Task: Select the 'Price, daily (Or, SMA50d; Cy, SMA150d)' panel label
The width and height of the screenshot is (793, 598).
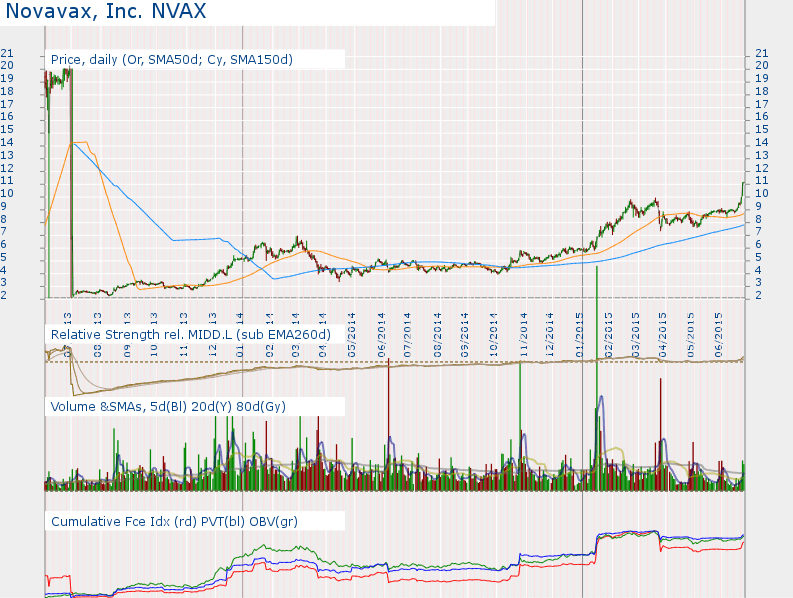Action: (x=171, y=60)
